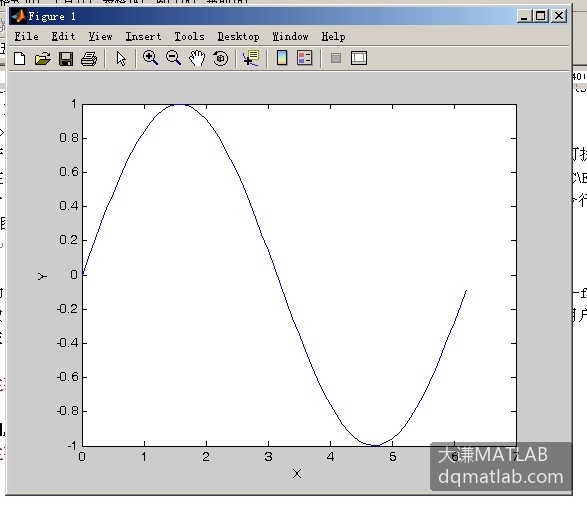Select the Edit Plot arrow tool
Screen dimensions: 587x505
[121, 59]
